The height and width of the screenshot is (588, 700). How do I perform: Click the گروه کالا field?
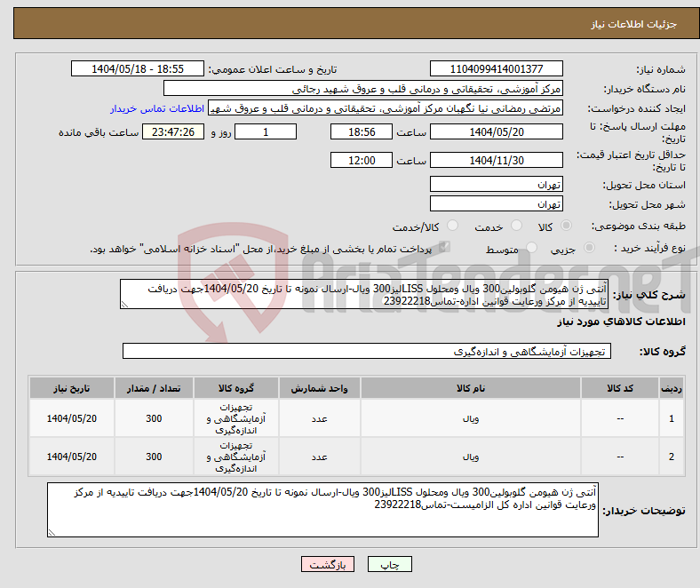[367, 351]
